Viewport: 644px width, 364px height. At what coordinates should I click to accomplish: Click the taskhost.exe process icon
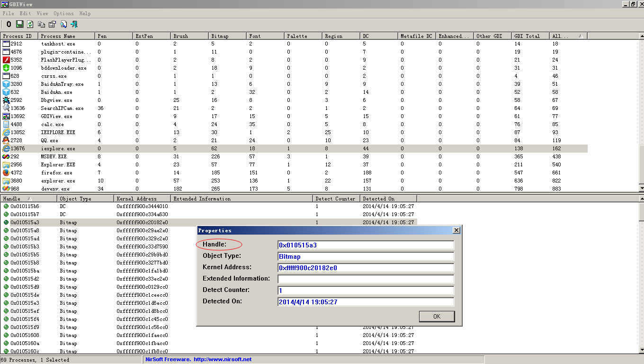6,44
